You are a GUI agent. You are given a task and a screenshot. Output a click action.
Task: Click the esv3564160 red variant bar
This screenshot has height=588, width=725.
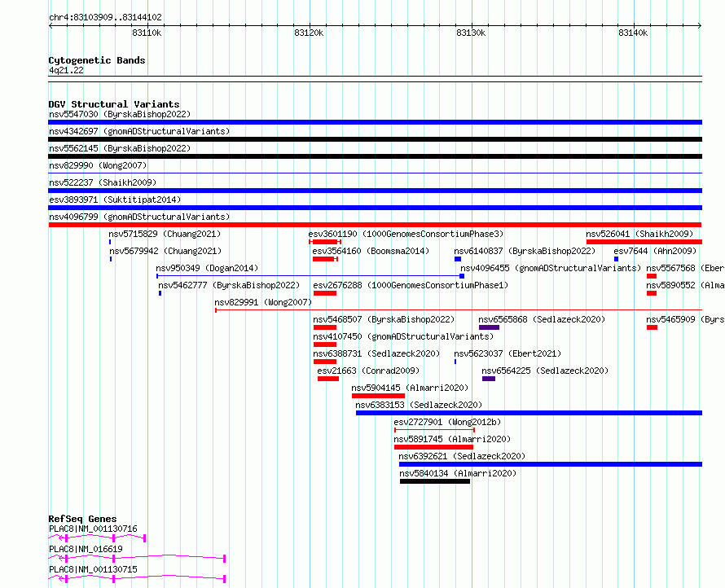(325, 259)
